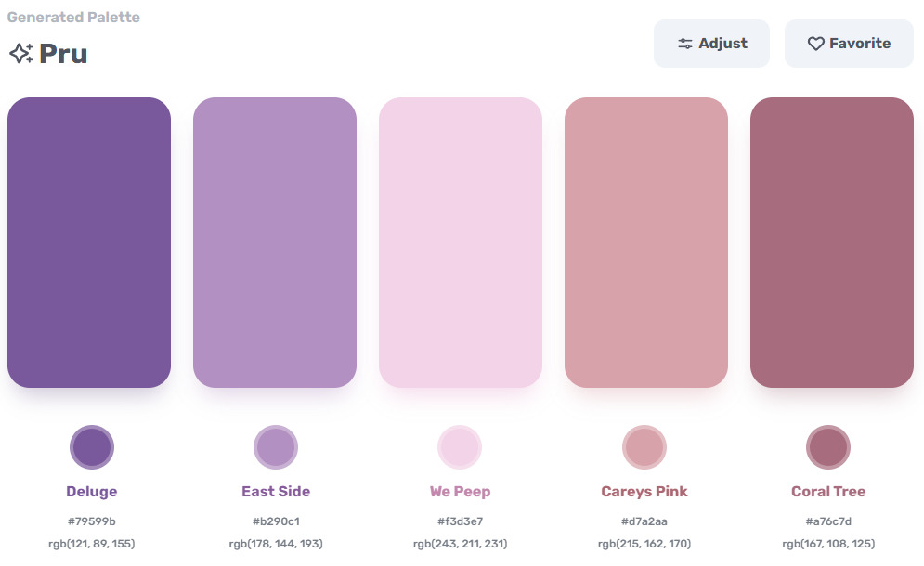
Task: Click the Deluge circle swatch icon
Action: tap(91, 446)
